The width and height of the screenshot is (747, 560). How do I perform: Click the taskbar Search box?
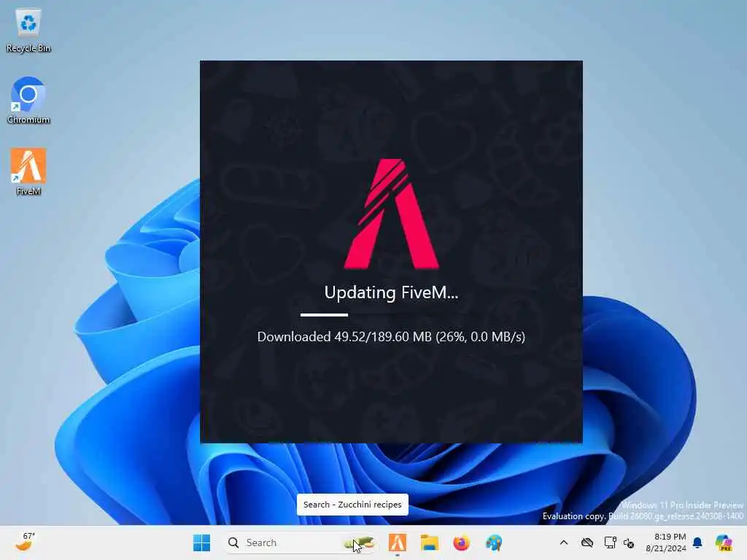point(299,542)
